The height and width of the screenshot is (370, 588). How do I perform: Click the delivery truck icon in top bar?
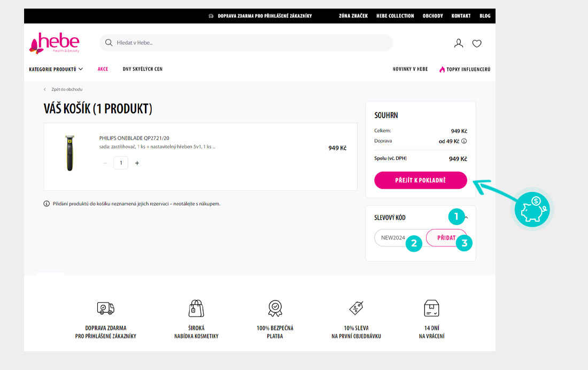click(211, 16)
